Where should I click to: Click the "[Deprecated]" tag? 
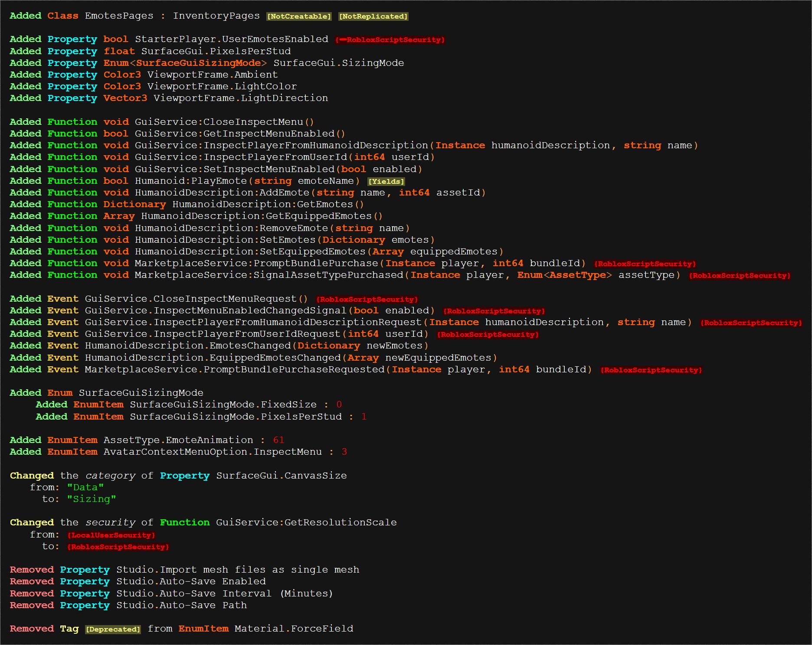pos(113,629)
